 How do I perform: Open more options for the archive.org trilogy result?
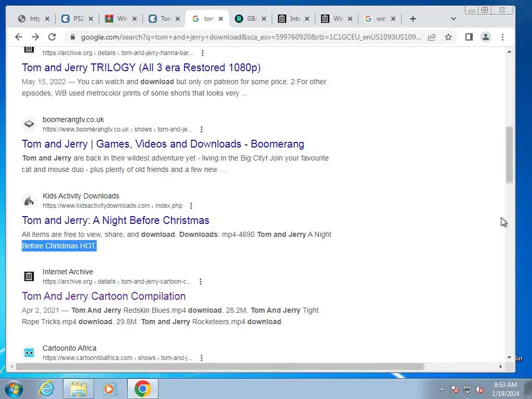pos(203,53)
